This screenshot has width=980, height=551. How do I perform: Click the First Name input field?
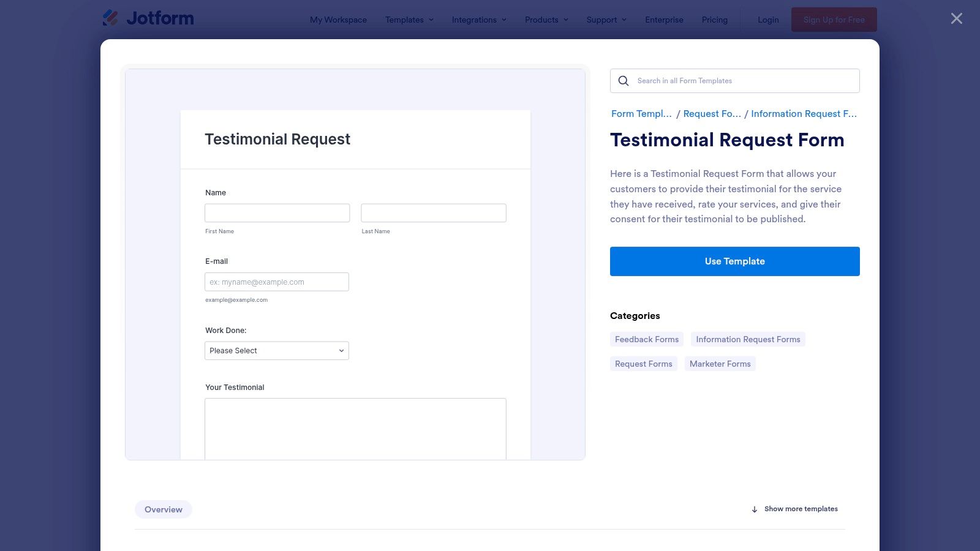[277, 213]
